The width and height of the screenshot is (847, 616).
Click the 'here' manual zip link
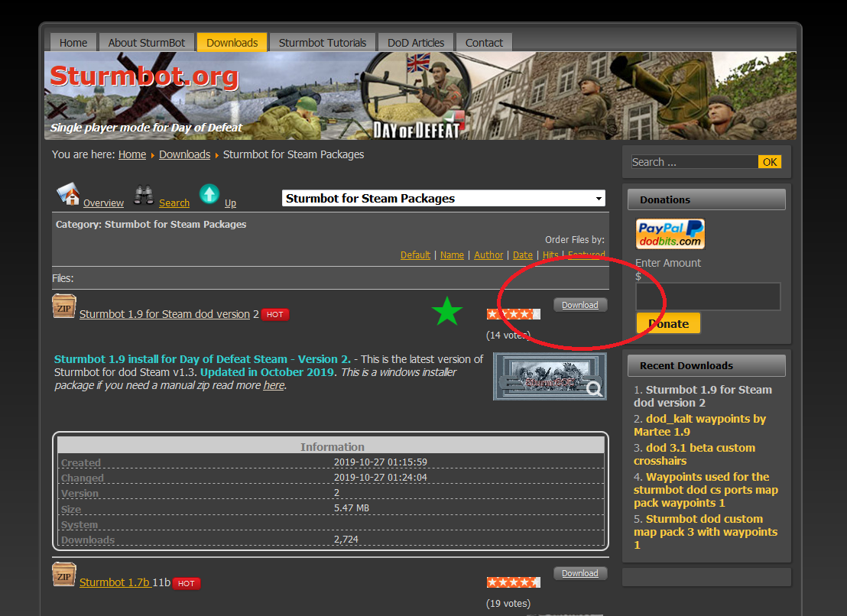(274, 385)
